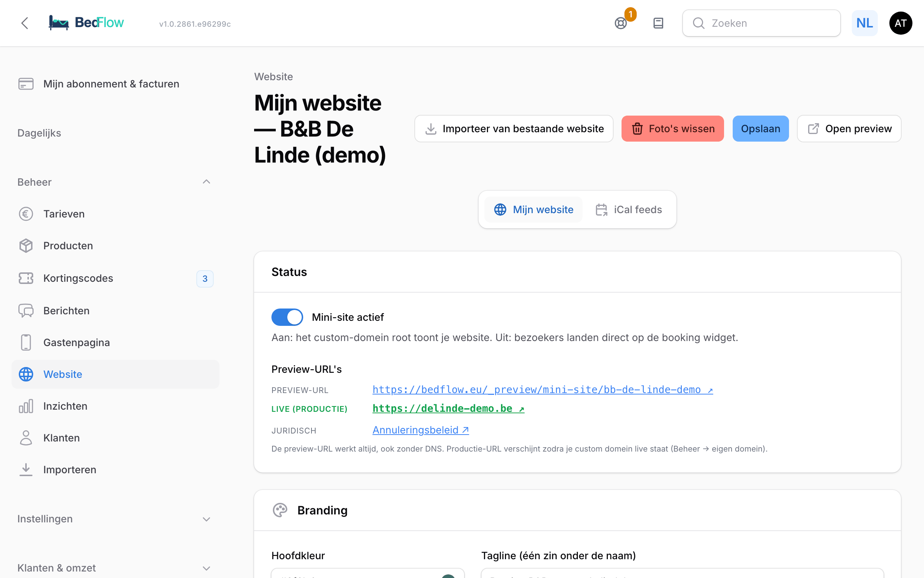Image resolution: width=924 pixels, height=578 pixels.
Task: Click the globe icon on Mijn website tab
Action: pyautogui.click(x=500, y=210)
